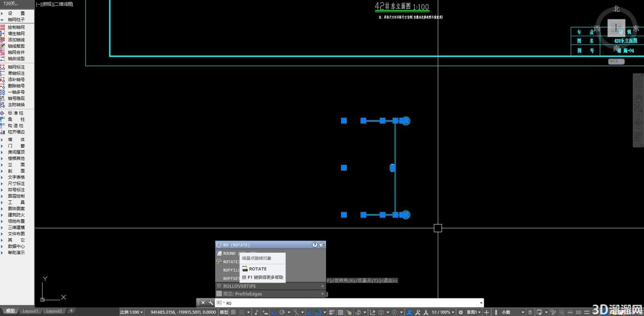This screenshot has width=644, height=316.
Task: Click internet search icon in autocomplete header
Action: [x=322, y=245]
